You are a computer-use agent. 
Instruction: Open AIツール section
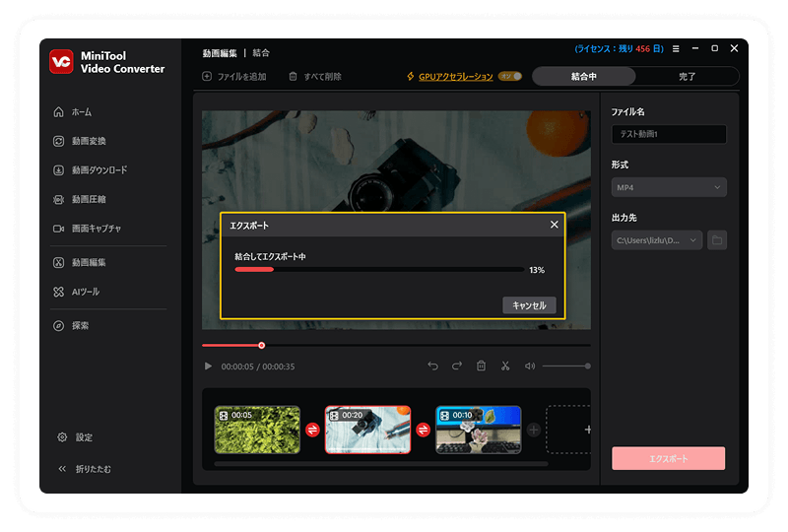pyautogui.click(x=76, y=292)
